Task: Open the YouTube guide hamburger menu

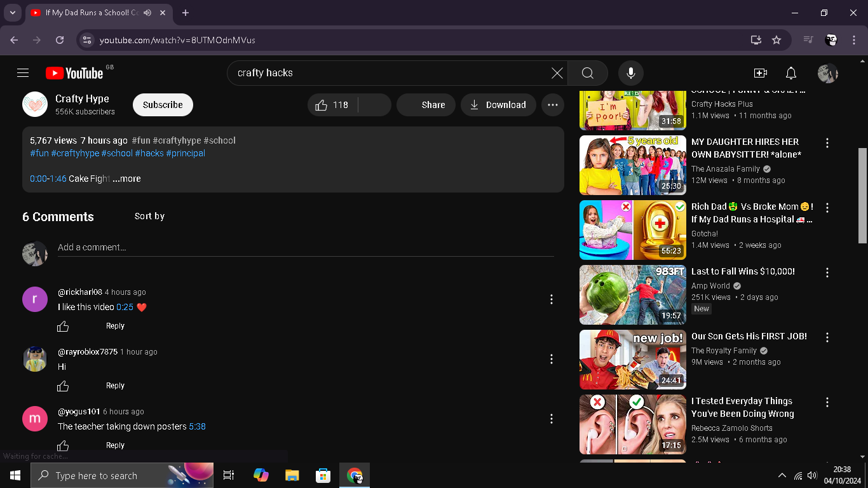Action: click(23, 73)
